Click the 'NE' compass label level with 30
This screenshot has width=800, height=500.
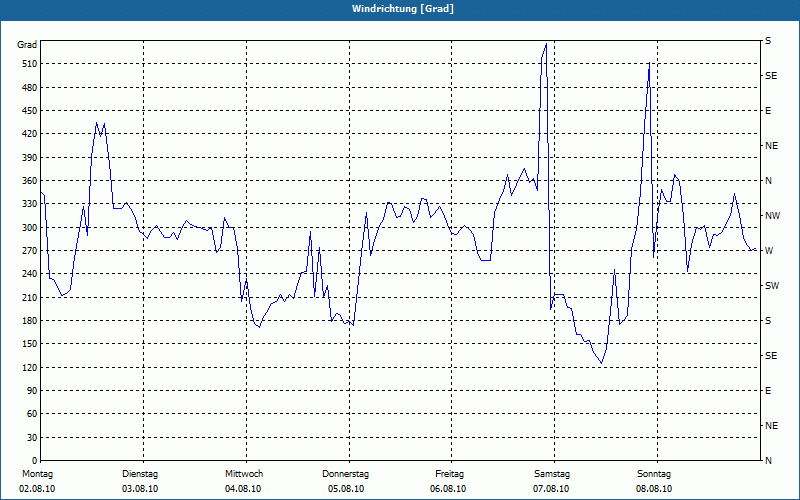(771, 426)
